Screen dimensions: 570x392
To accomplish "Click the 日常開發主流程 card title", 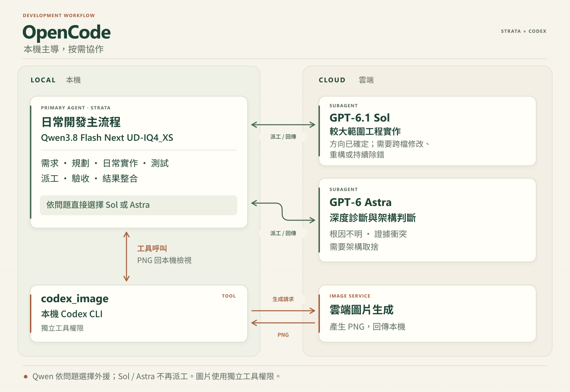I will (x=81, y=122).
